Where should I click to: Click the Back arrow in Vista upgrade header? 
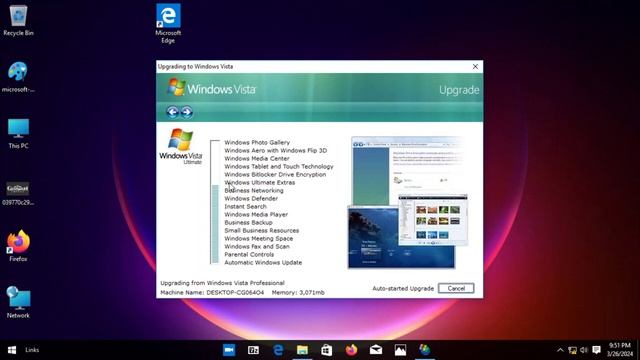[172, 112]
